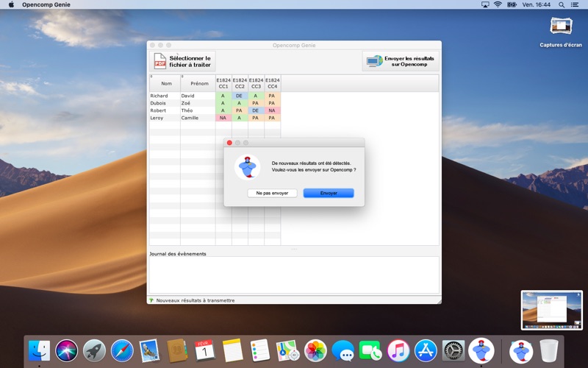Click Envoyer les résultats sur Opencomp
This screenshot has height=368, width=588.
(x=401, y=61)
